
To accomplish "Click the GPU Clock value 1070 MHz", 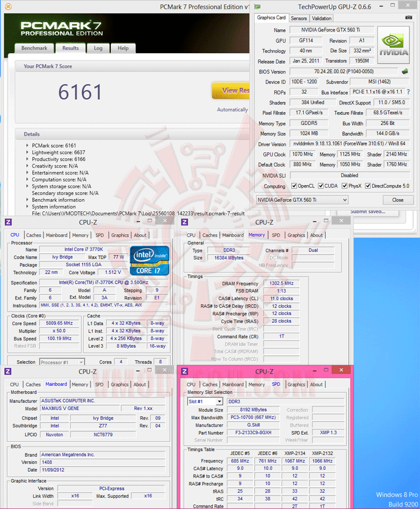I will (302, 154).
